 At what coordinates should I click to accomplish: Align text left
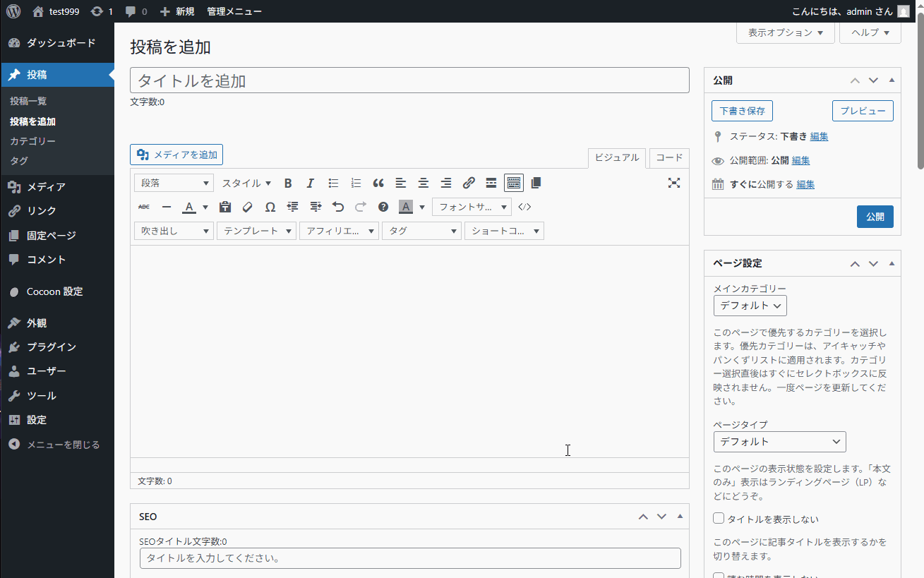(x=401, y=183)
